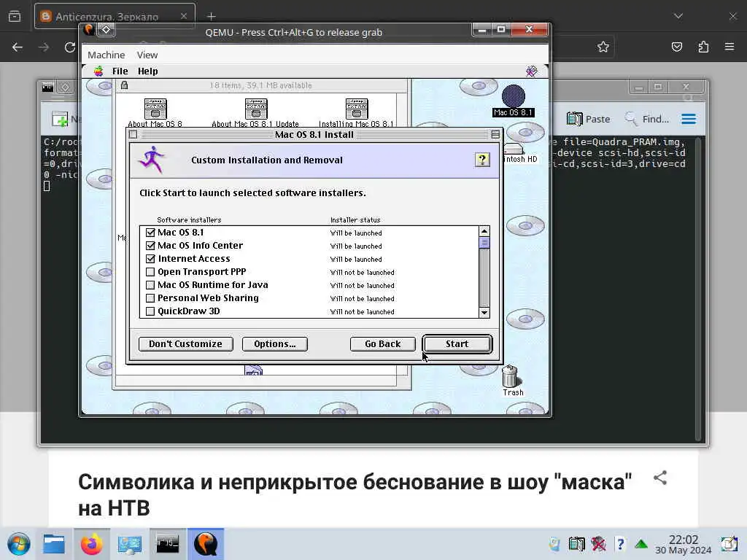Open the Firefox Pocket save icon
The width and height of the screenshot is (747, 560).
point(676,47)
